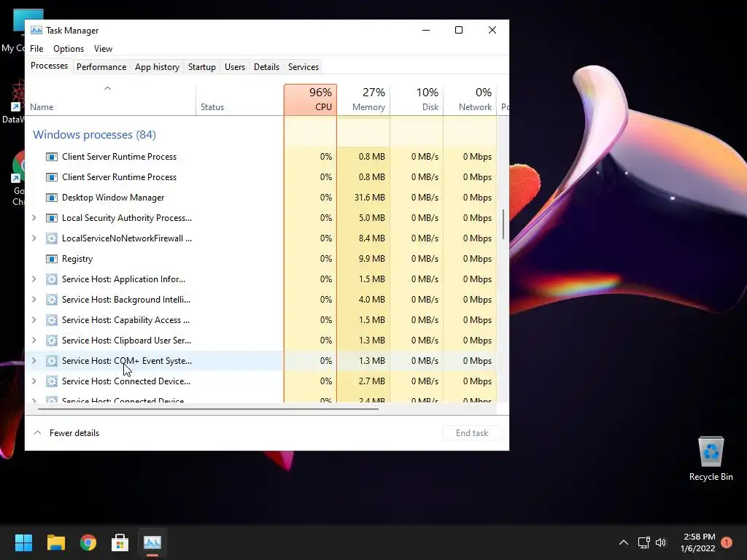
Task: Click the Local Security Authority Process icon
Action: [52, 218]
